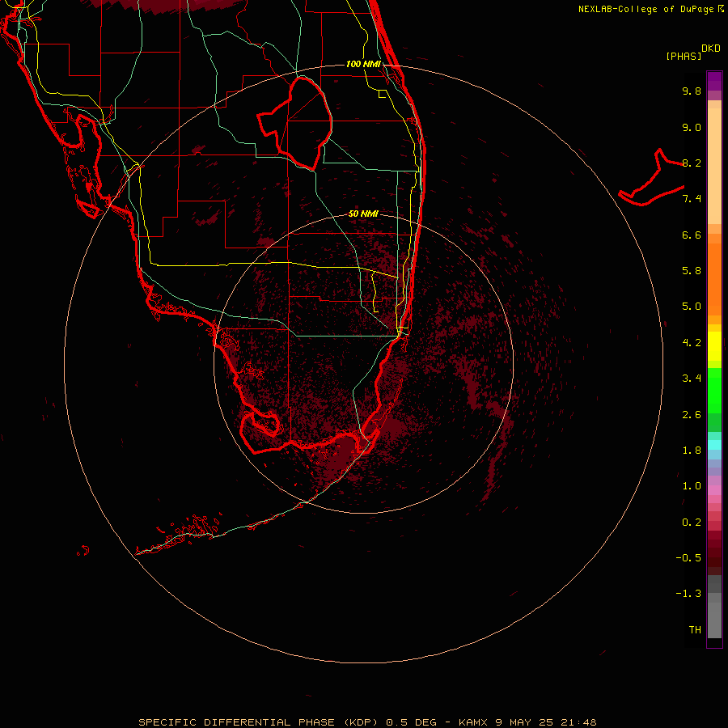The image size is (728, 728).
Task: Select the 5.0 scale label
Action: (692, 307)
